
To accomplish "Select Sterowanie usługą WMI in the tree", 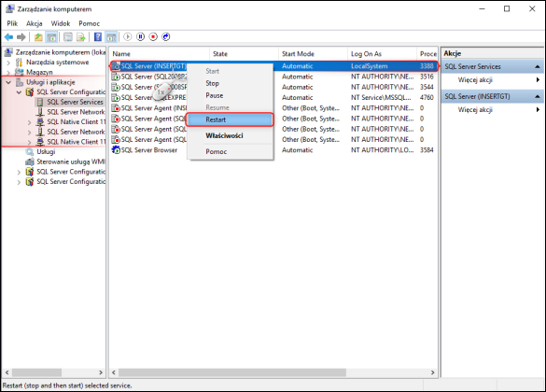I will tap(71, 161).
